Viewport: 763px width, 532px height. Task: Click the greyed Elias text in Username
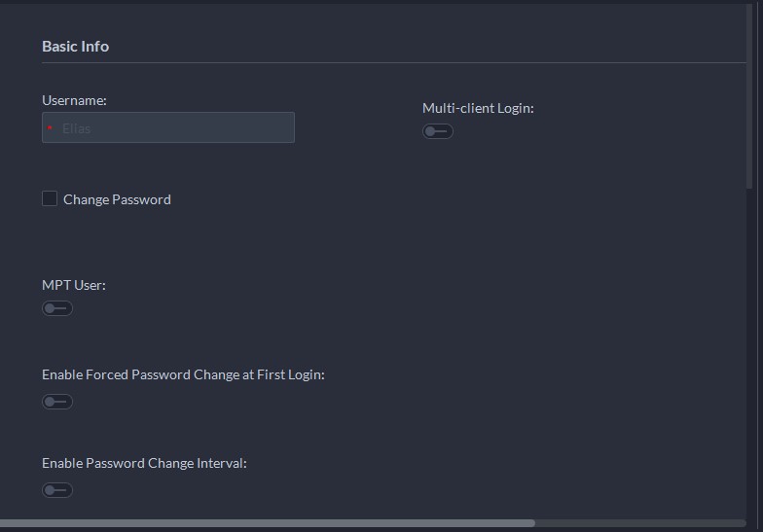[x=76, y=128]
